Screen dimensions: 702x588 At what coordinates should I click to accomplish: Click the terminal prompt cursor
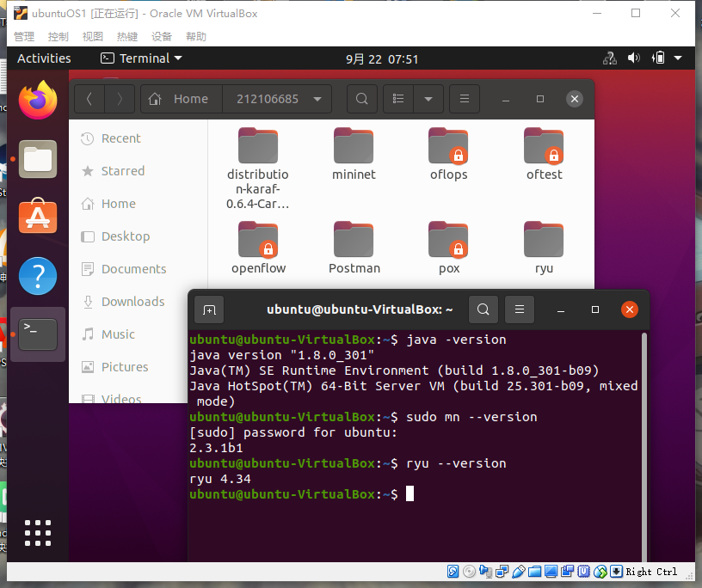(409, 494)
